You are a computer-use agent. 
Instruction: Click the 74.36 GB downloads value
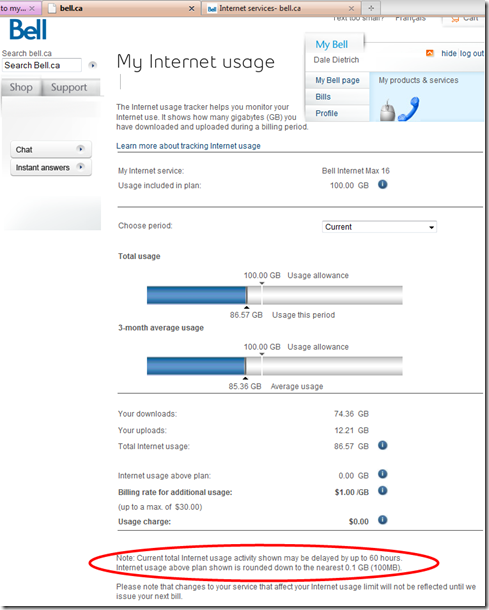click(x=351, y=414)
